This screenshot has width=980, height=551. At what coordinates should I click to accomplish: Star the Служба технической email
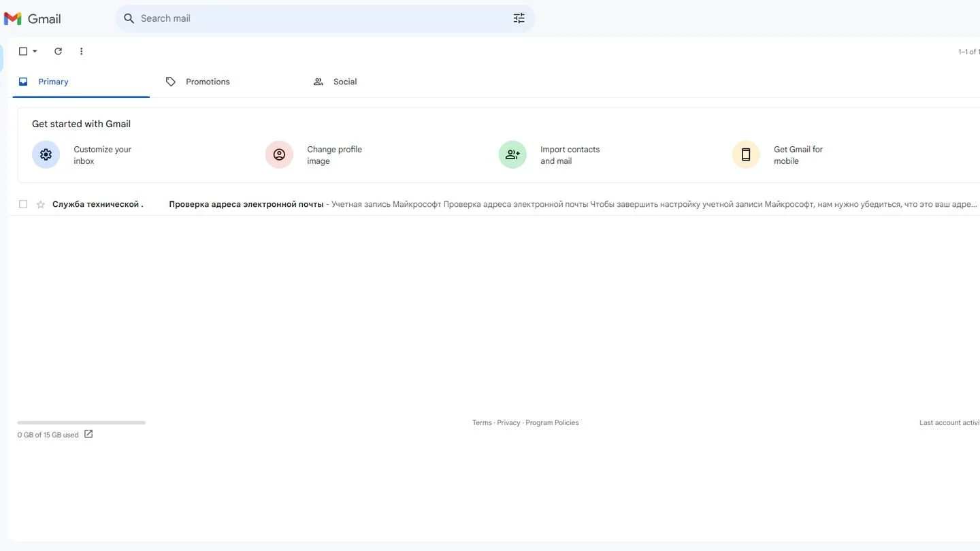pyautogui.click(x=40, y=204)
